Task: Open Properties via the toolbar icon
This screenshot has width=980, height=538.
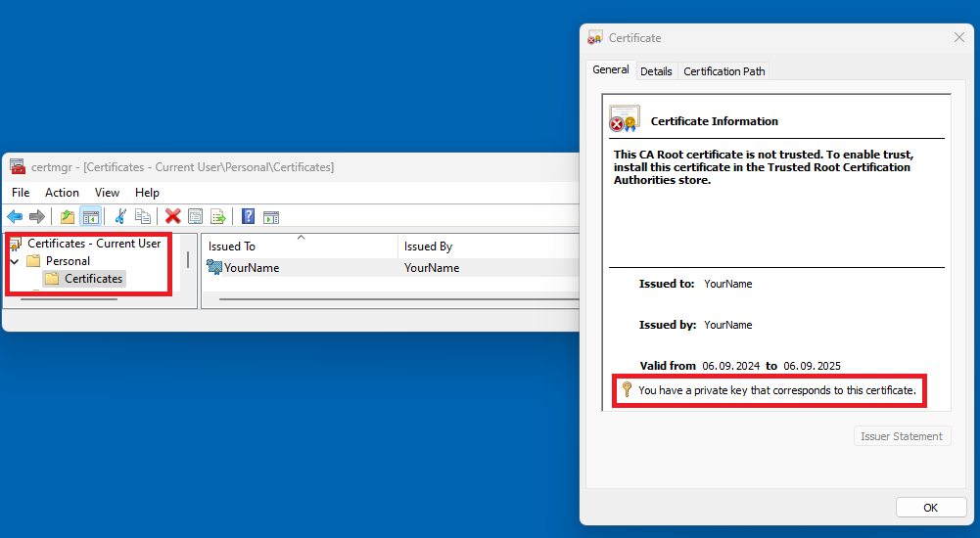Action: tap(196, 216)
